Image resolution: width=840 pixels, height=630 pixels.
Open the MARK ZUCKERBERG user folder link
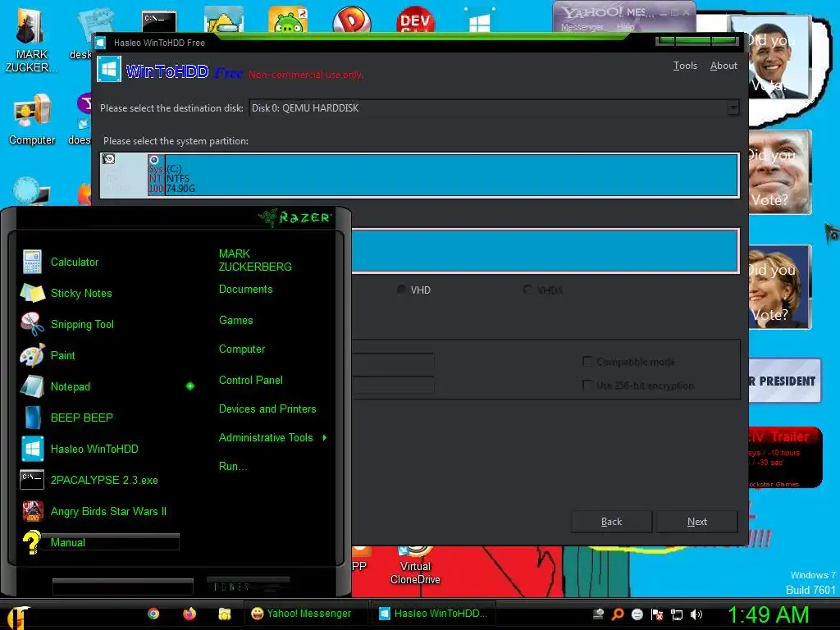point(255,260)
